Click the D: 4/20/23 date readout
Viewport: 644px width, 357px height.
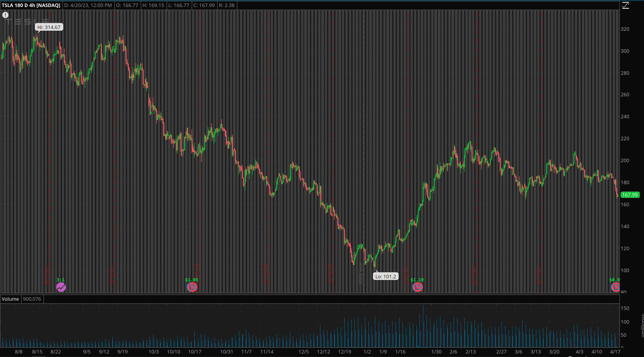tap(88, 5)
